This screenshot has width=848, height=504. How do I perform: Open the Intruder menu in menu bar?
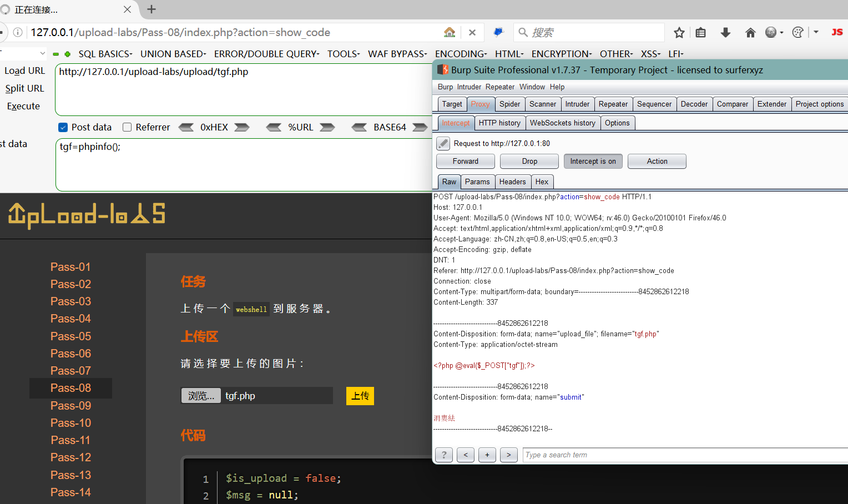point(469,87)
